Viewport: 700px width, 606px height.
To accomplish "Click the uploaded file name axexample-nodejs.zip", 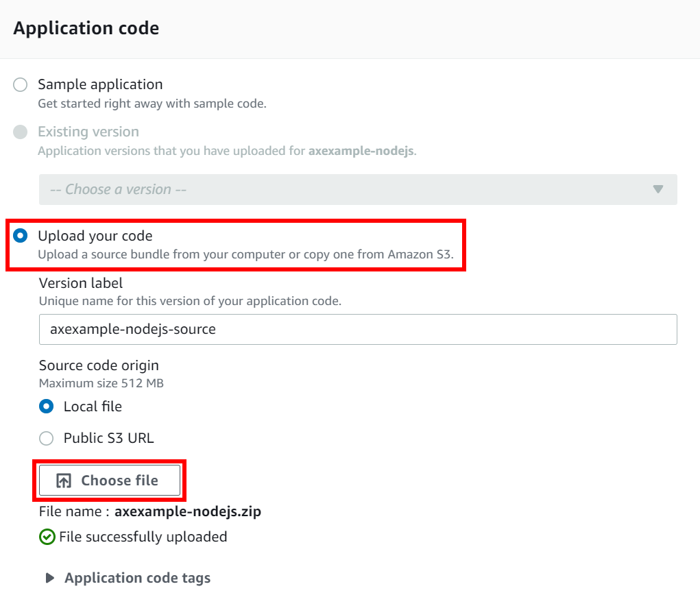I will click(189, 511).
